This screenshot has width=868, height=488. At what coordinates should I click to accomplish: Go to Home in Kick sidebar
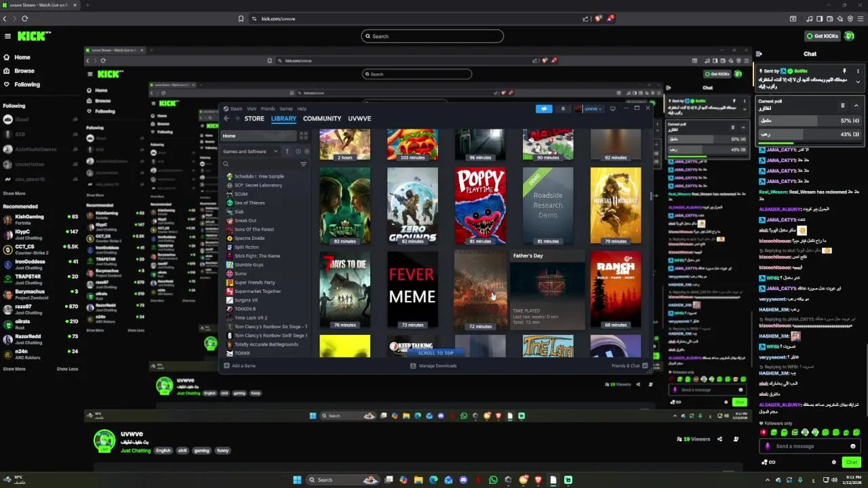22,58
